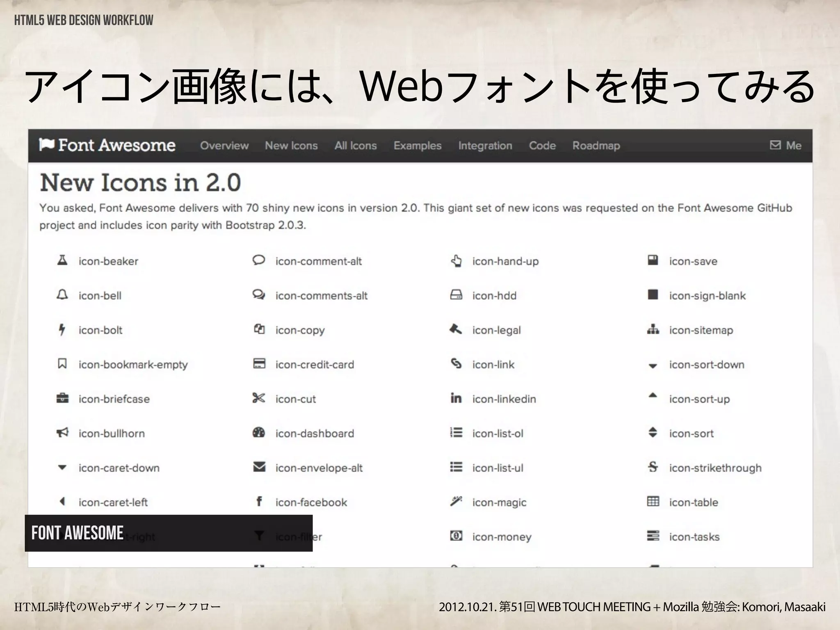Click the black FONT AWESOME caption box

[169, 533]
